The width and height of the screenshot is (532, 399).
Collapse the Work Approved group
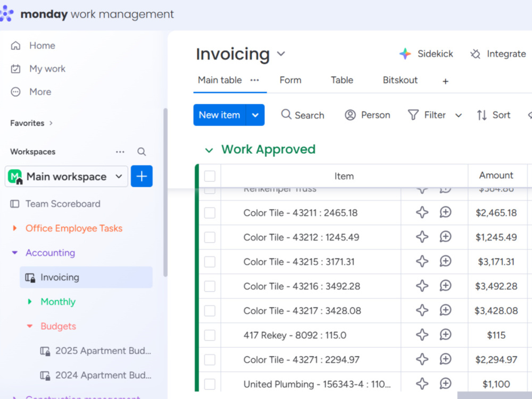[x=209, y=150]
